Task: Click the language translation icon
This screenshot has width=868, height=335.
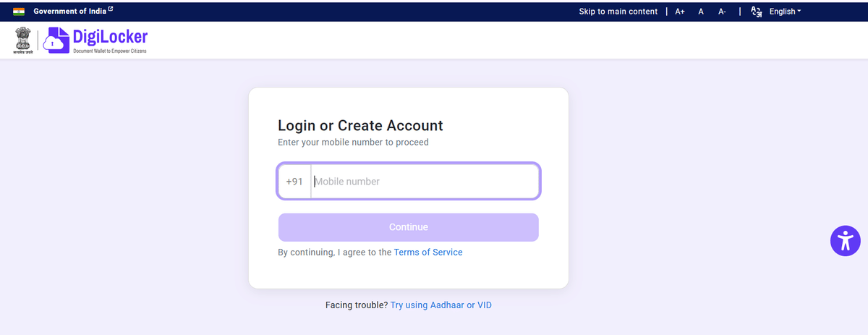Action: [757, 12]
